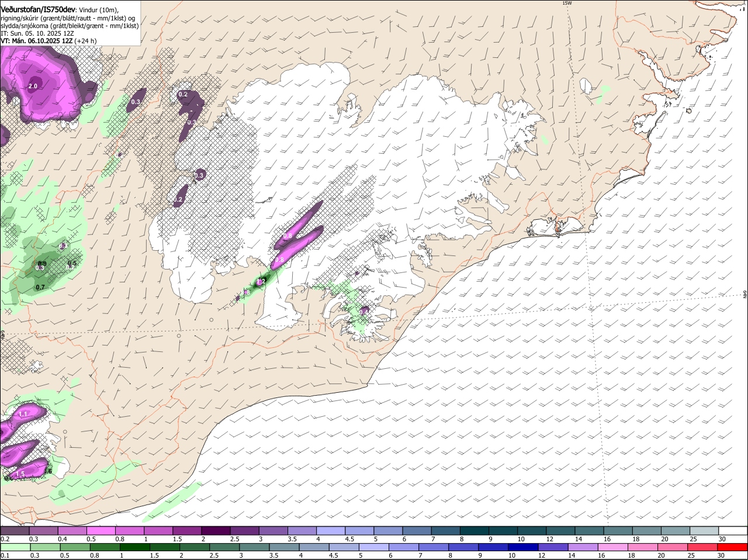748x560 pixels.
Task: Pick the top-row swatch between 12 and 14
Action: tap(560, 530)
